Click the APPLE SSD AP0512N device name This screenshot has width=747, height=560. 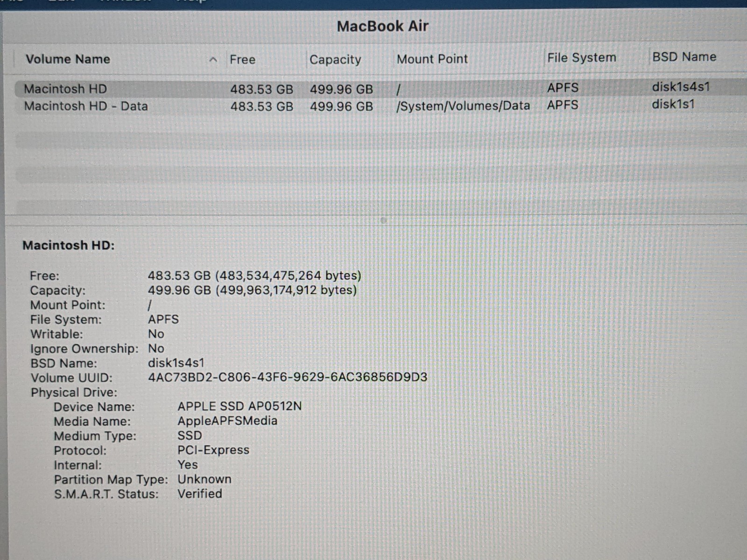pyautogui.click(x=240, y=406)
